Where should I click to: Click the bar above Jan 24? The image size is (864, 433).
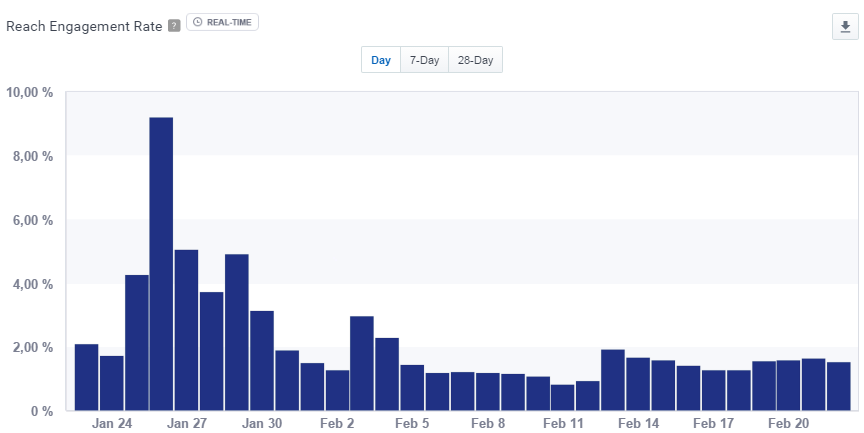pos(111,383)
